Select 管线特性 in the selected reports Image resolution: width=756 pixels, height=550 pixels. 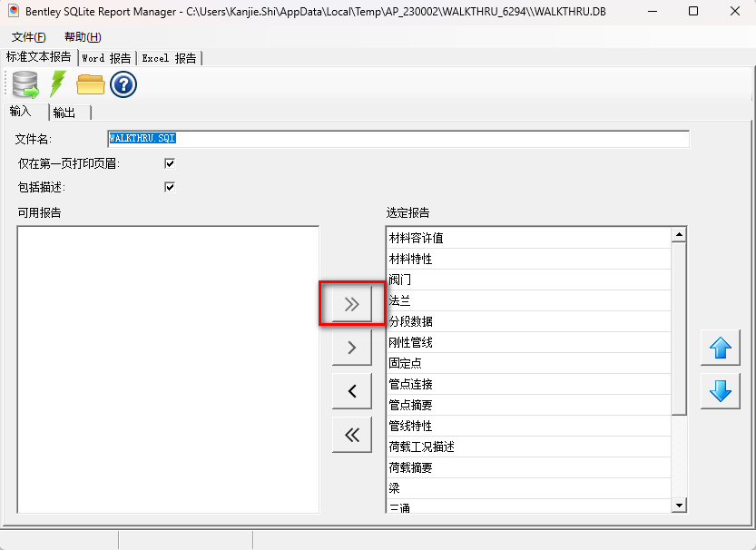(529, 426)
